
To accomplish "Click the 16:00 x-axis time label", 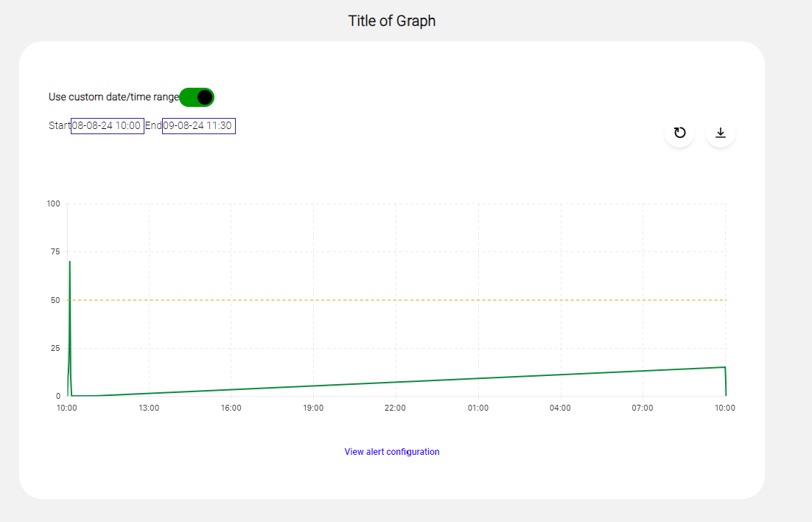I will [x=231, y=408].
